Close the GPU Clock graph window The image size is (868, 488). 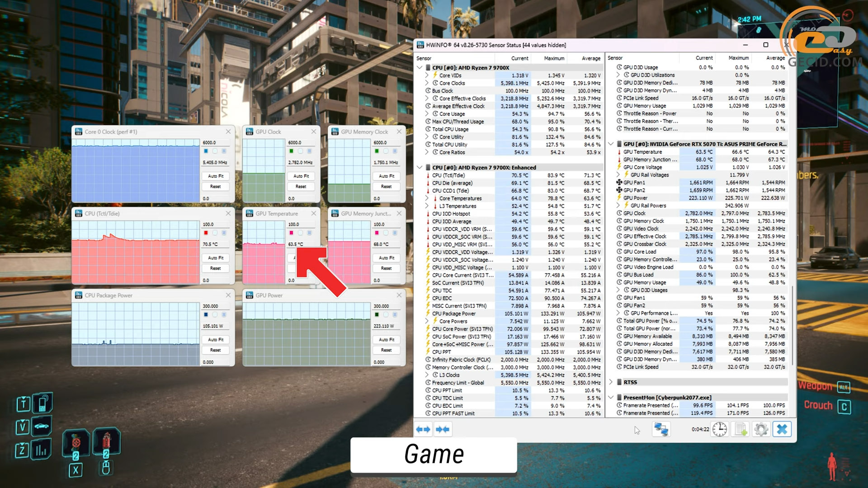[314, 131]
